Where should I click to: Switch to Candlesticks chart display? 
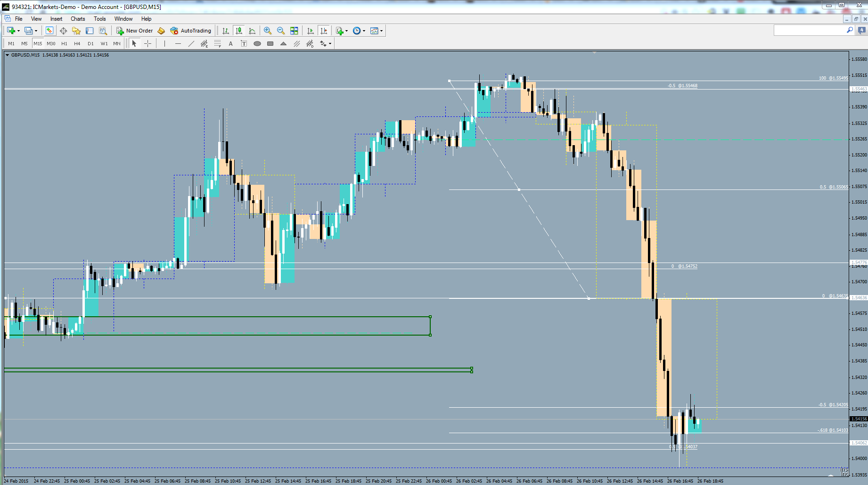tap(239, 31)
